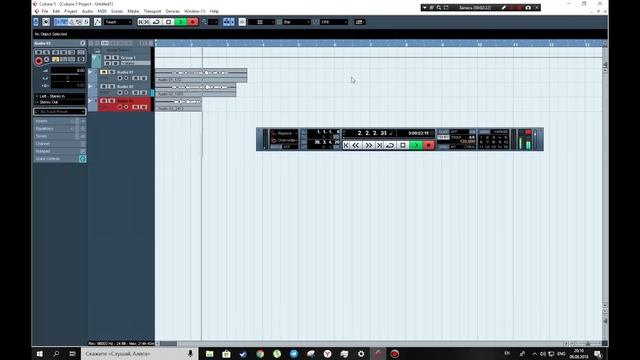Open the Left - Stereo In input routing
The width and height of the screenshot is (640, 360).
click(x=60, y=96)
